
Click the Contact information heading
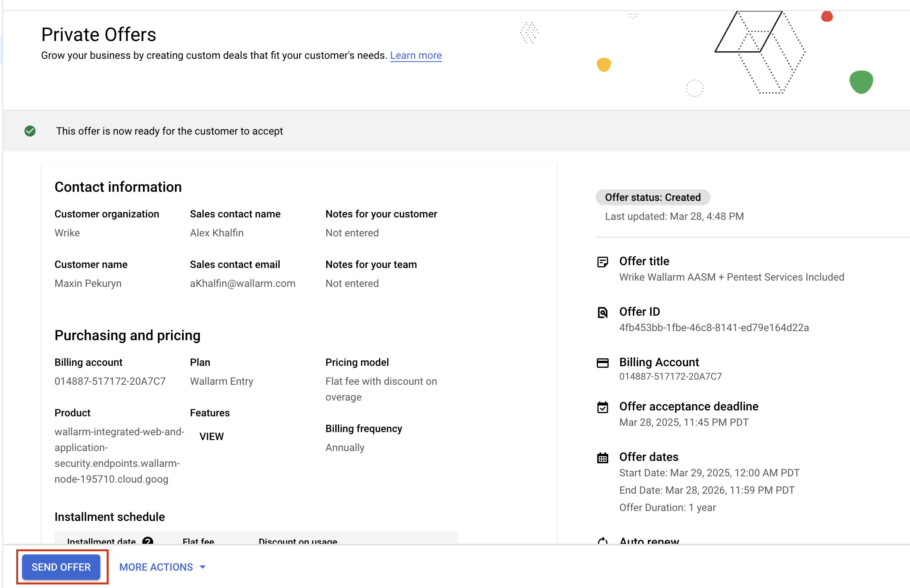point(118,187)
